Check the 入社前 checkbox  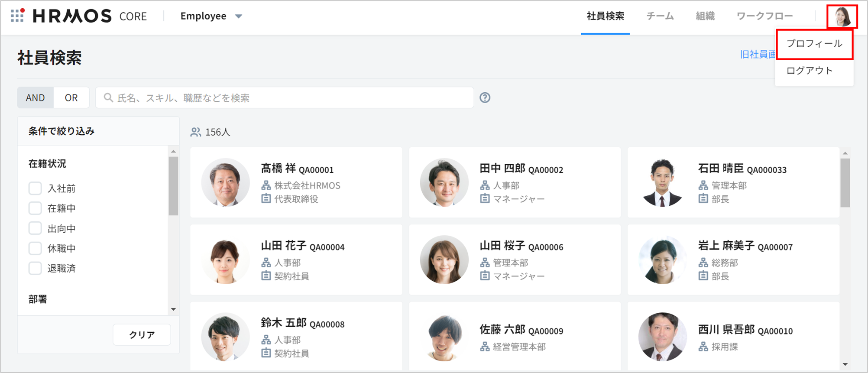35,188
